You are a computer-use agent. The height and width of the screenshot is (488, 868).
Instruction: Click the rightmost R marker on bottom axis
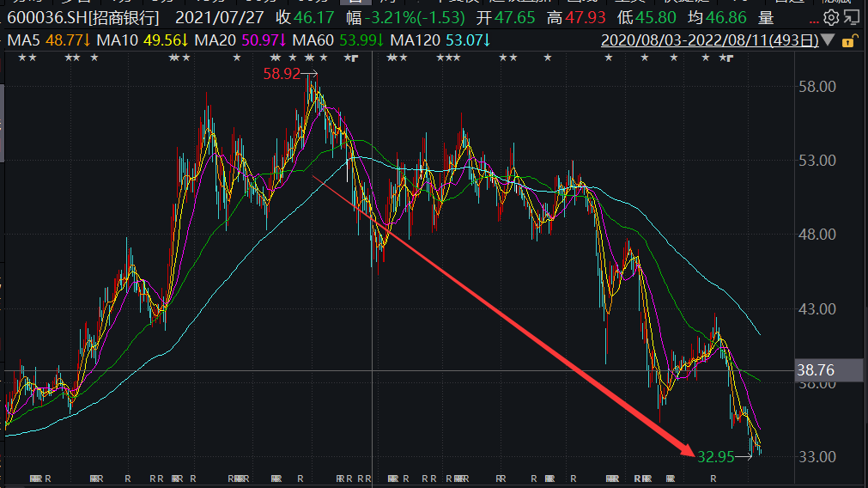coord(713,478)
